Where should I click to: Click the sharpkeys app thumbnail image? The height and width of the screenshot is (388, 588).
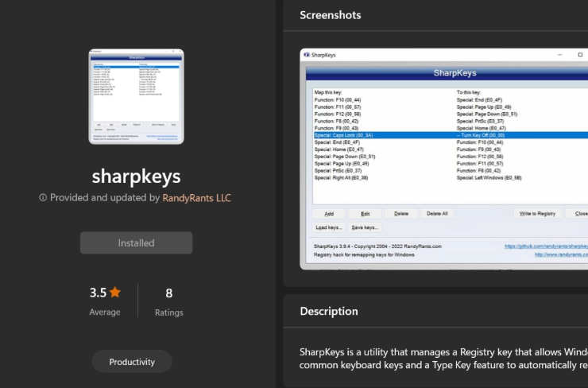136,96
